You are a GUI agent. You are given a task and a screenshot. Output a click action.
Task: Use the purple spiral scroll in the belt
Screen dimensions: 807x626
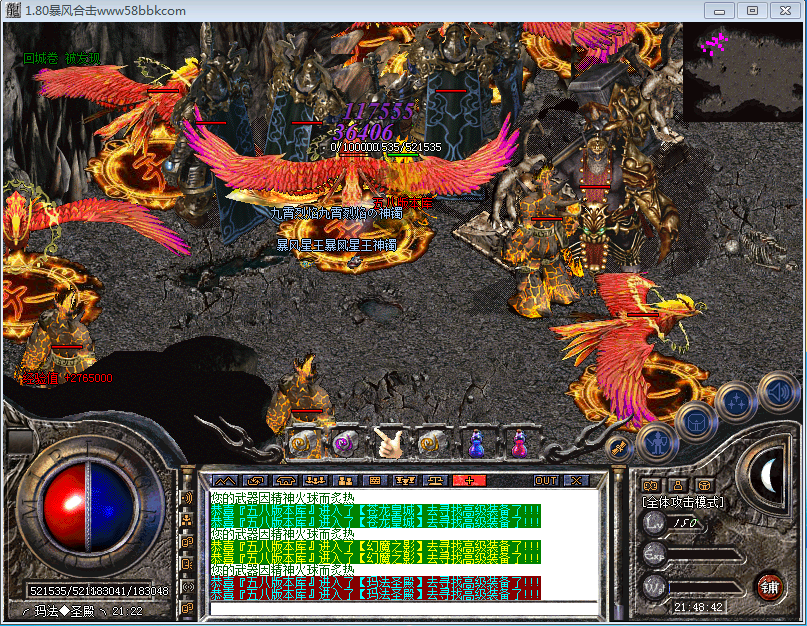344,444
